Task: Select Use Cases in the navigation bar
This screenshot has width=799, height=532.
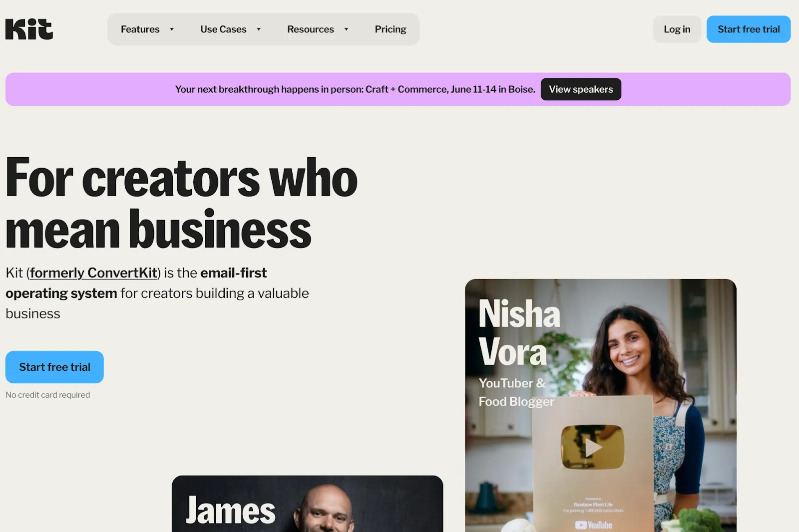Action: pos(223,29)
